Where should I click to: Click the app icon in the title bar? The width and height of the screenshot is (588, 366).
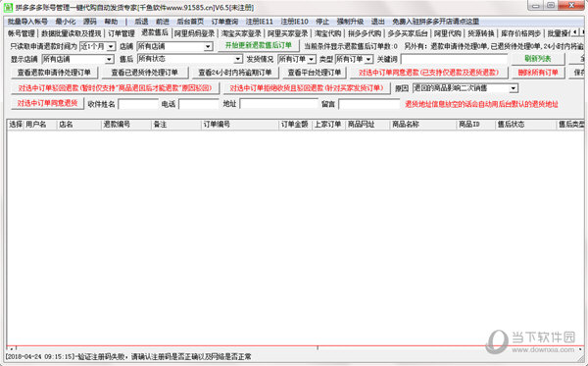8,7
